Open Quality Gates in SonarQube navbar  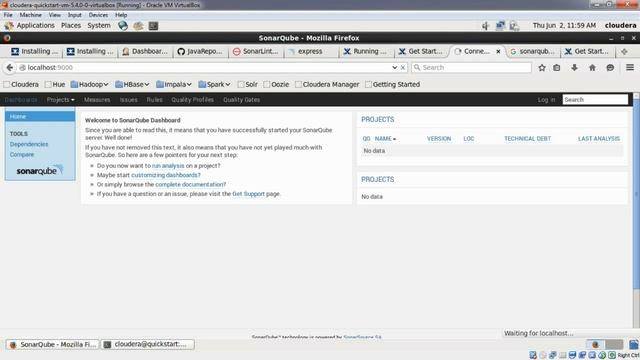(x=241, y=100)
